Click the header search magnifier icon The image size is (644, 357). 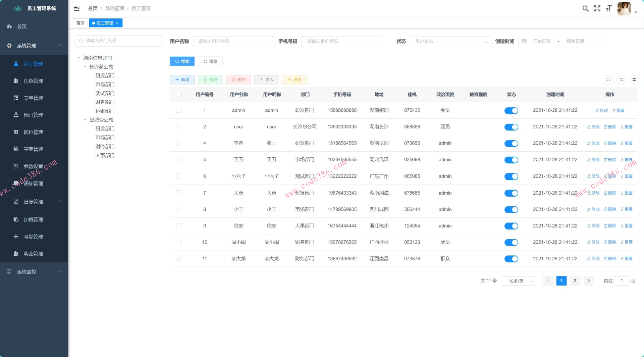pyautogui.click(x=585, y=9)
